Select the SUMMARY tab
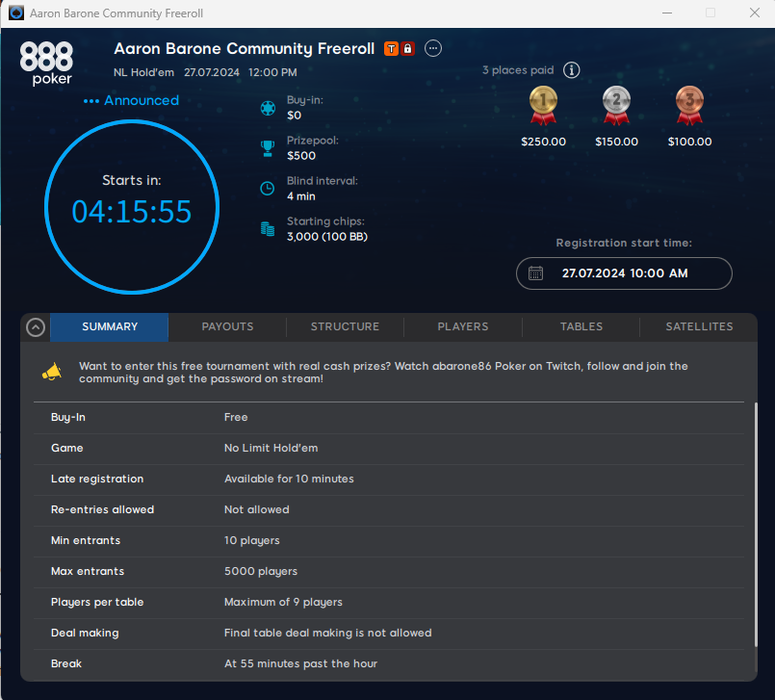 pos(109,326)
